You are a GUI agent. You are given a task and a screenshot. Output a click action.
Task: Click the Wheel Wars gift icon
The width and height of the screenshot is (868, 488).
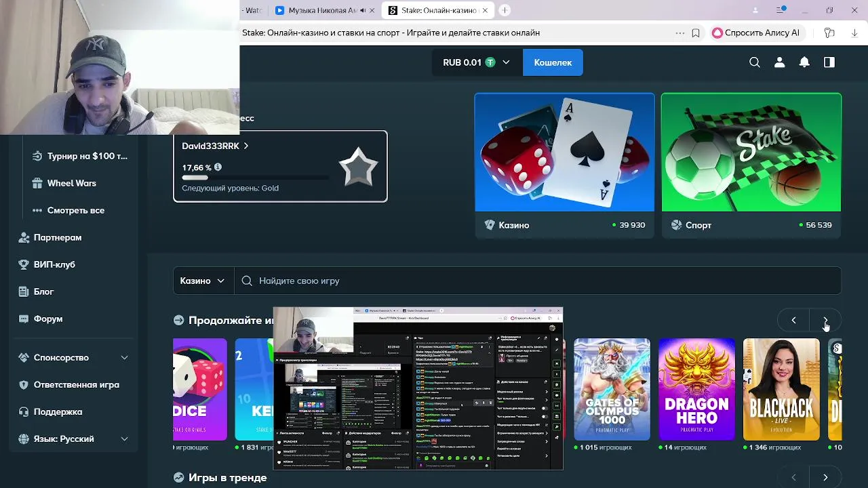37,183
